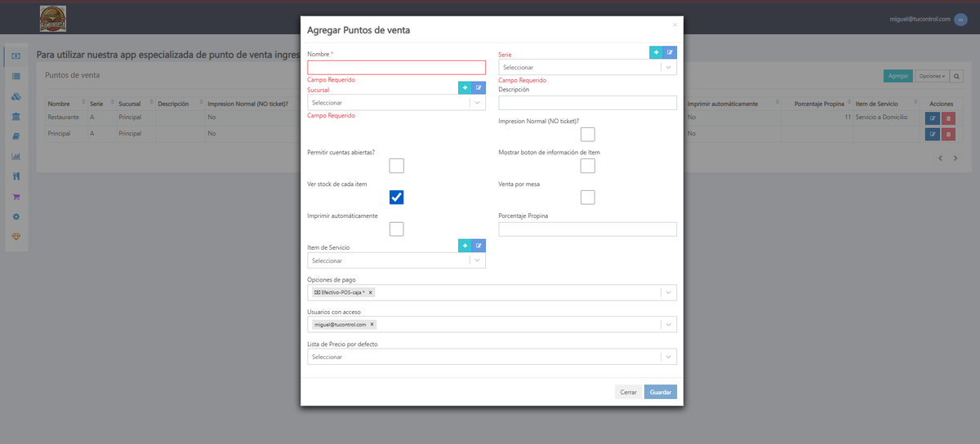Remove Efectivo-POS-caja payment tag
This screenshot has width=980, height=444.
[x=370, y=292]
